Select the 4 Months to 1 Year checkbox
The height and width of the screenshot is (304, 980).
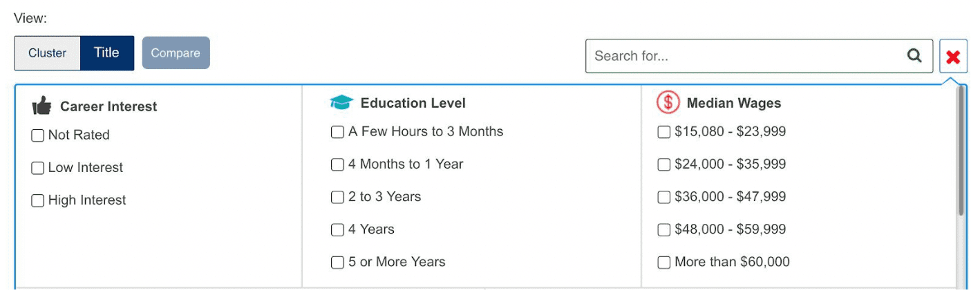pyautogui.click(x=337, y=164)
